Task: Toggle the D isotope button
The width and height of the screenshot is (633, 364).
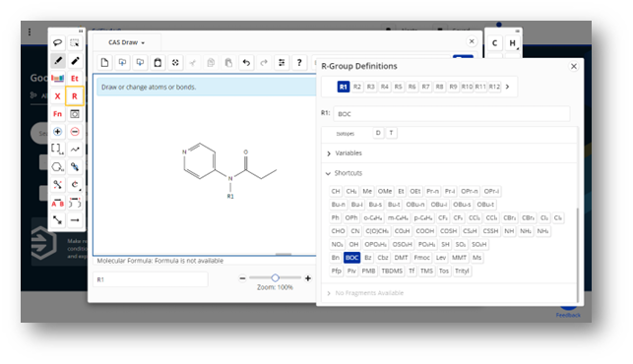Action: coord(378,133)
